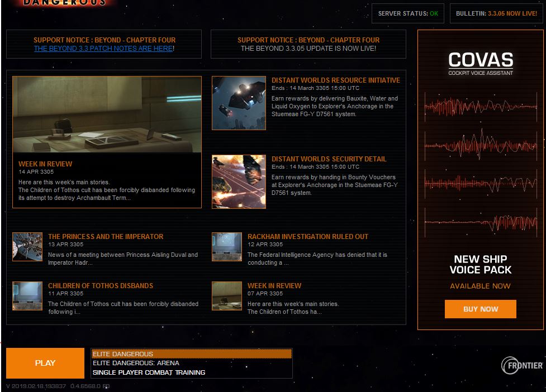
Task: Click the Frontier logo
Action: (521, 365)
